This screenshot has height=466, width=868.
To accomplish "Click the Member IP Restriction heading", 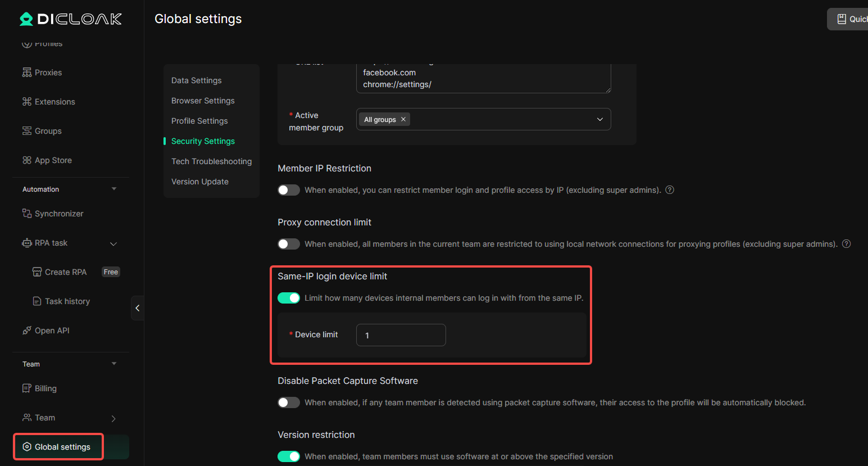I will coord(324,168).
